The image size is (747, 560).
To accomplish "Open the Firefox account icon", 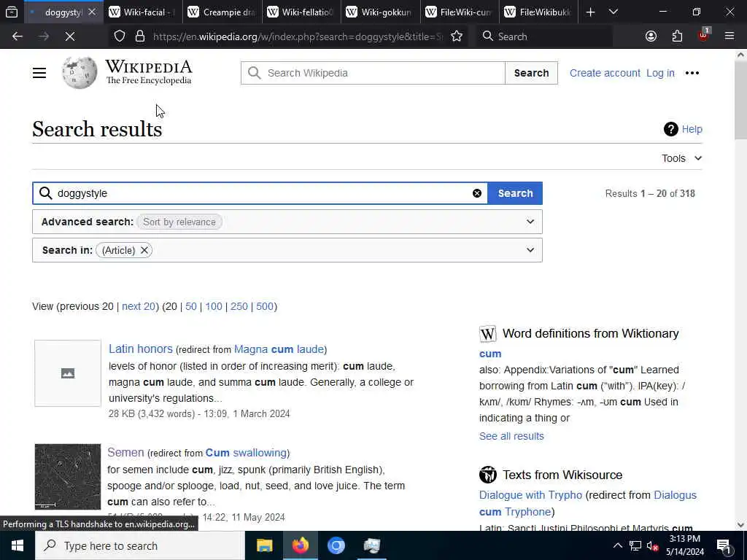I will (x=651, y=36).
